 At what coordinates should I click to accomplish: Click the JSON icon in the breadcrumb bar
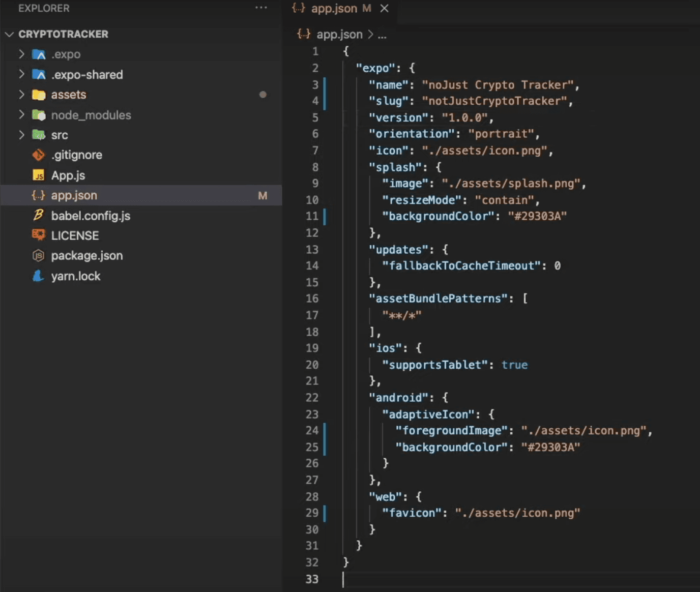304,34
